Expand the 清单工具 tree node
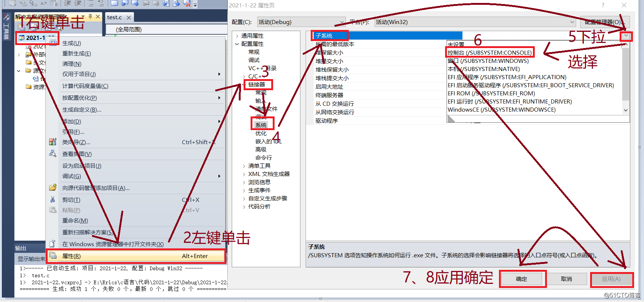 (x=244, y=166)
